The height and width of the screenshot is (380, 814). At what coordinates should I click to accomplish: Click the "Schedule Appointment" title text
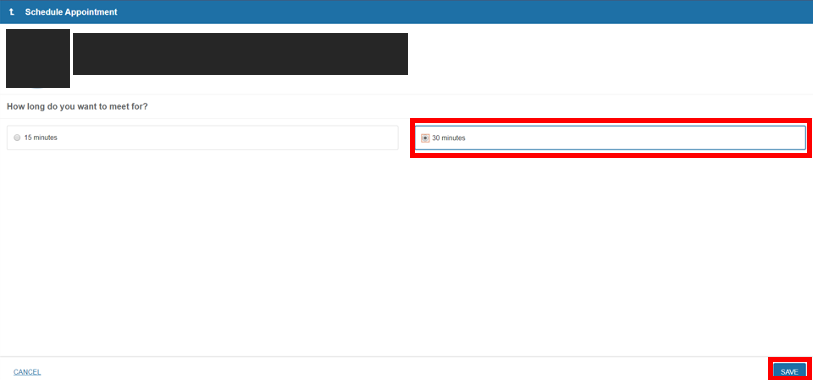pos(71,12)
